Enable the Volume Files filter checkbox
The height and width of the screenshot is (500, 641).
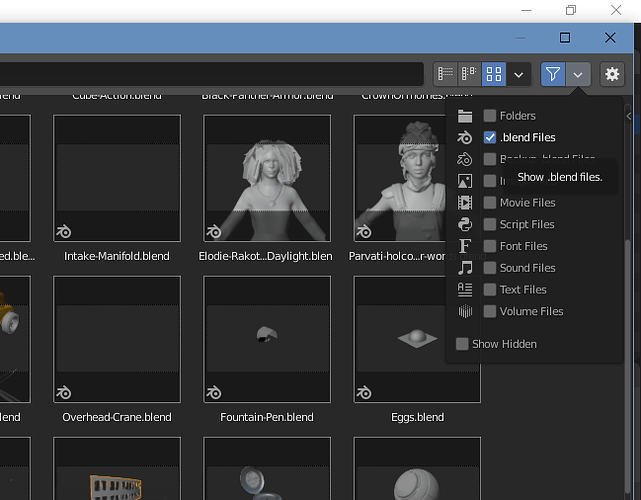pyautogui.click(x=490, y=311)
